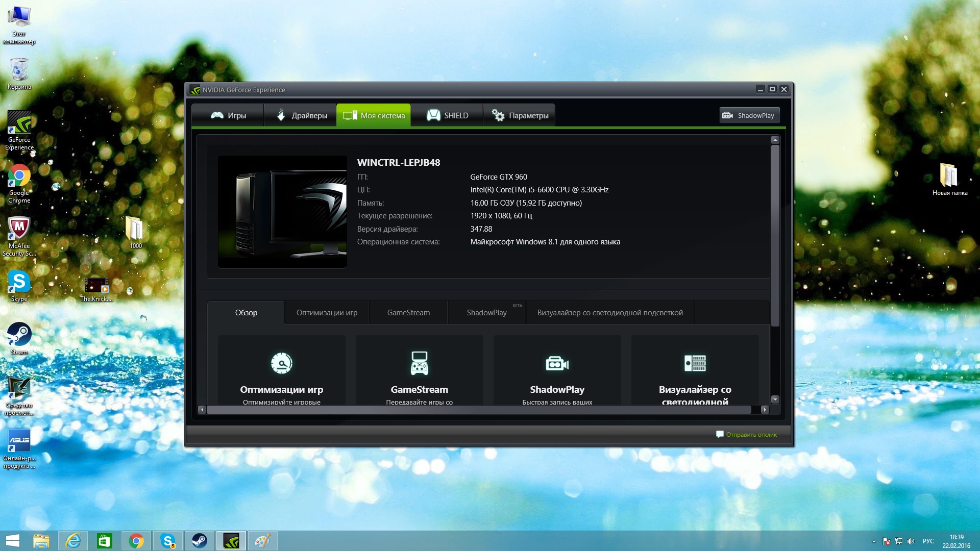Open Визуалайзер со светодиодной подсветкой sub-tab
The height and width of the screenshot is (551, 980).
(x=609, y=313)
